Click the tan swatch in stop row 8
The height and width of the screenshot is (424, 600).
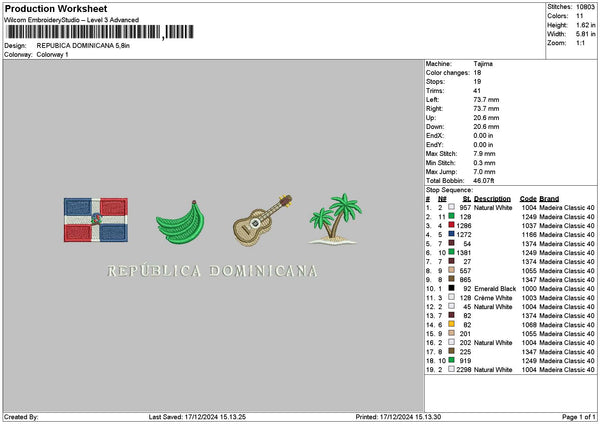point(452,270)
